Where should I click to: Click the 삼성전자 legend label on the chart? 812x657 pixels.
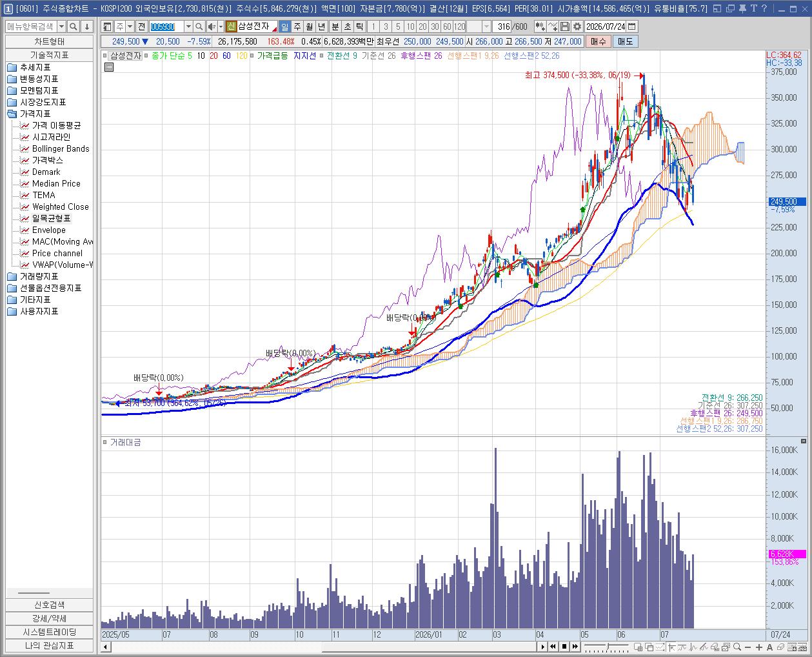point(126,56)
